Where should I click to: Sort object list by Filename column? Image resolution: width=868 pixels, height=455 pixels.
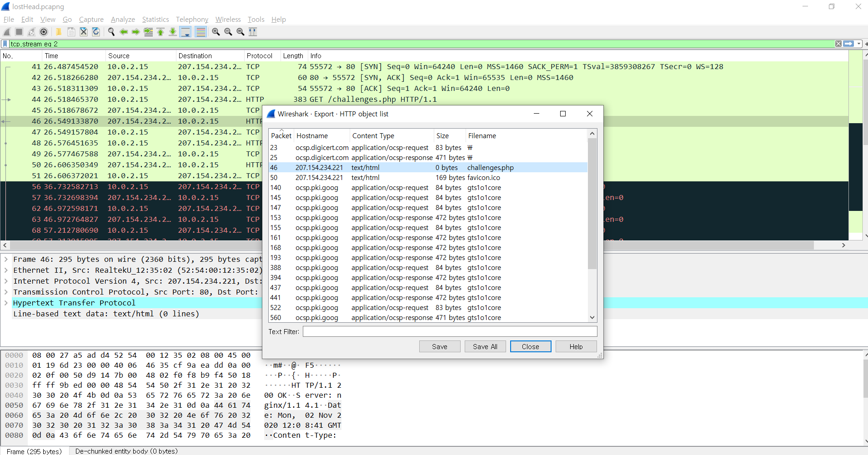tap(527, 135)
